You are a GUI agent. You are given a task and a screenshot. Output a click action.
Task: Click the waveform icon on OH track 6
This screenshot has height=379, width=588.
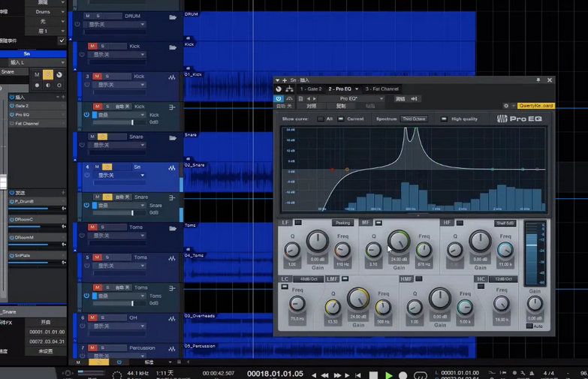(172, 319)
